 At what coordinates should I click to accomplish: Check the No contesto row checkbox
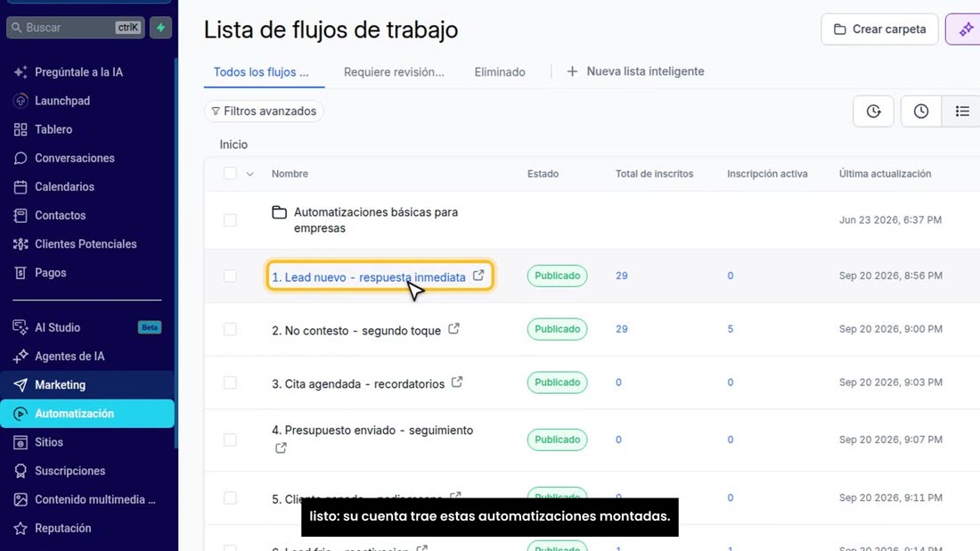(x=230, y=329)
